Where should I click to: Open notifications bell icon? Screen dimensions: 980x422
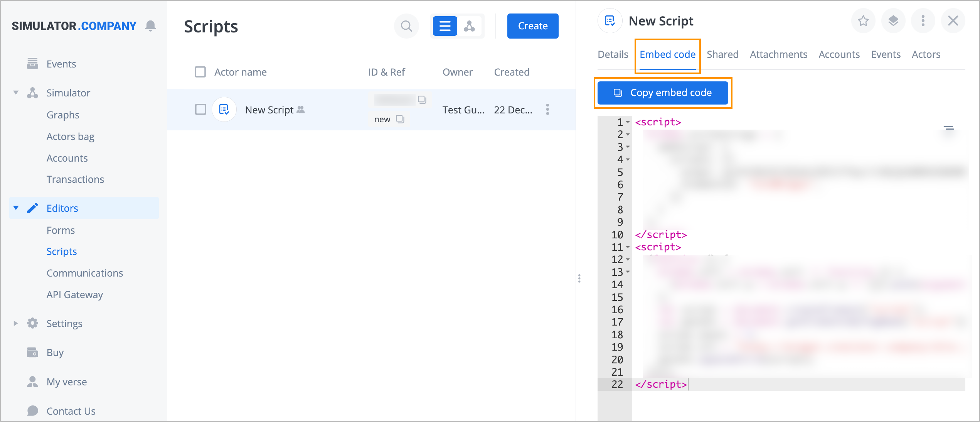[x=150, y=26]
